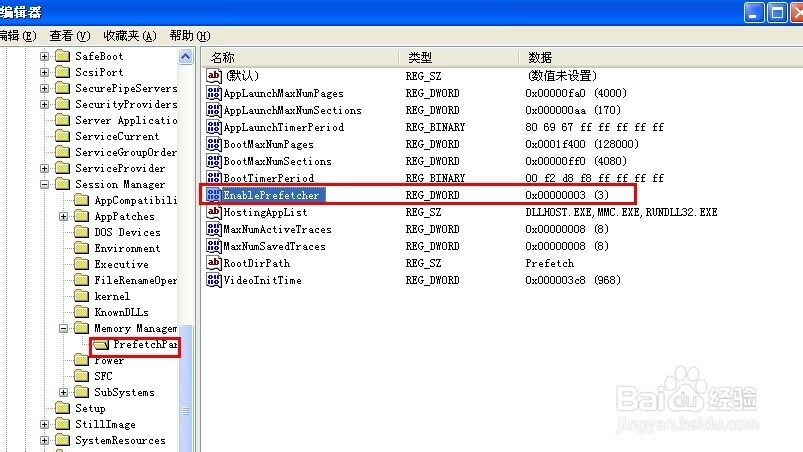
Task: Maximize the registry editor window
Action: tap(777, 13)
